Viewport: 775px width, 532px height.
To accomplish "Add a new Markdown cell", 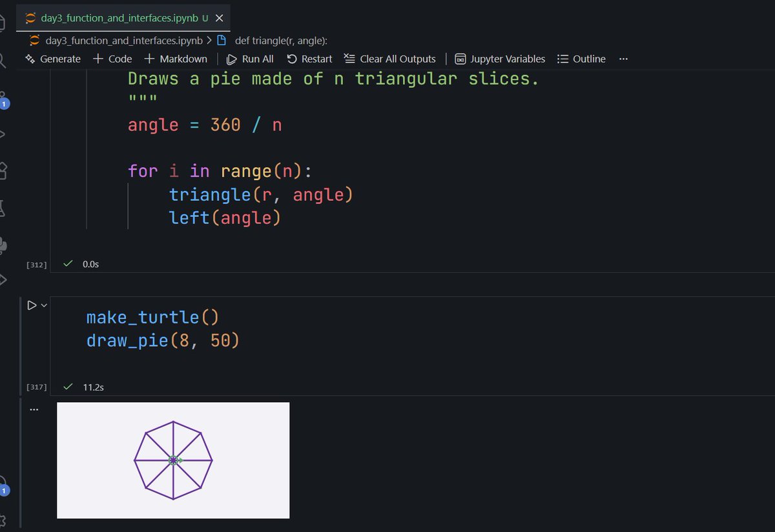I will pos(176,59).
